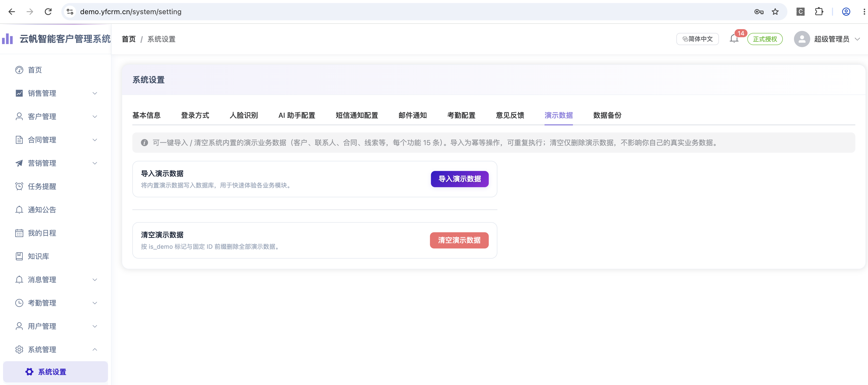Click the 知识库 book icon
The image size is (868, 385).
(x=19, y=256)
